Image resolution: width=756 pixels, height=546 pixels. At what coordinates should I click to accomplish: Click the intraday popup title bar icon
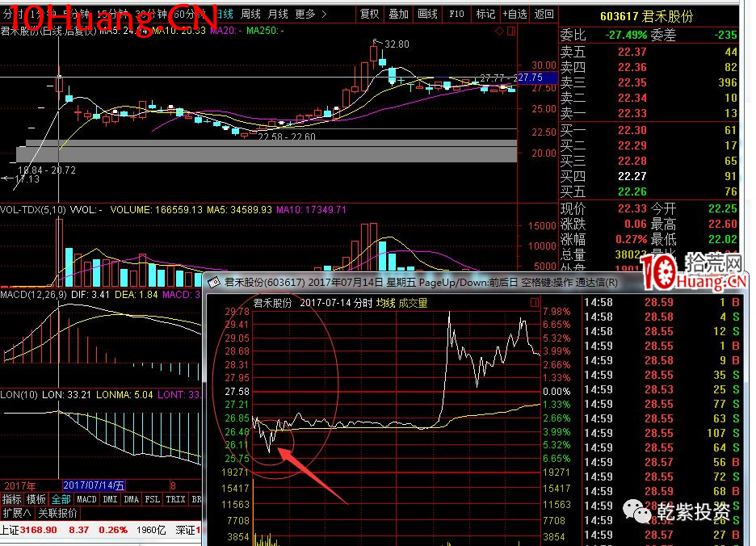214,282
